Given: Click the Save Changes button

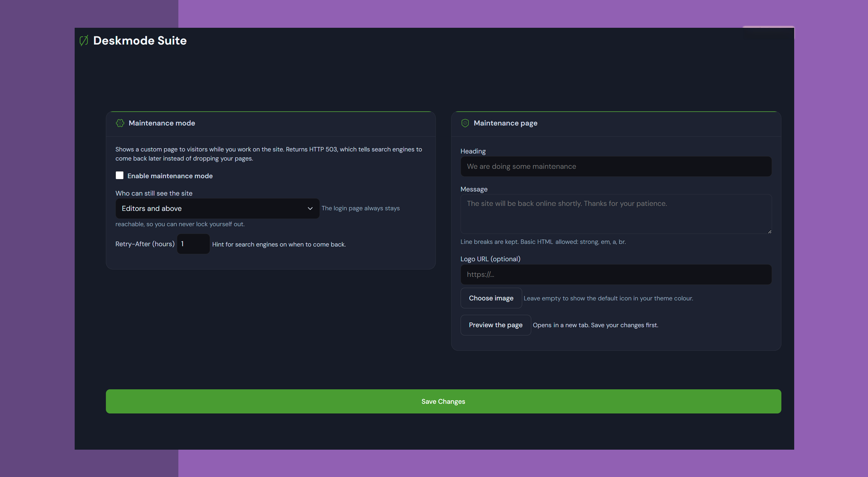Looking at the screenshot, I should 443,402.
